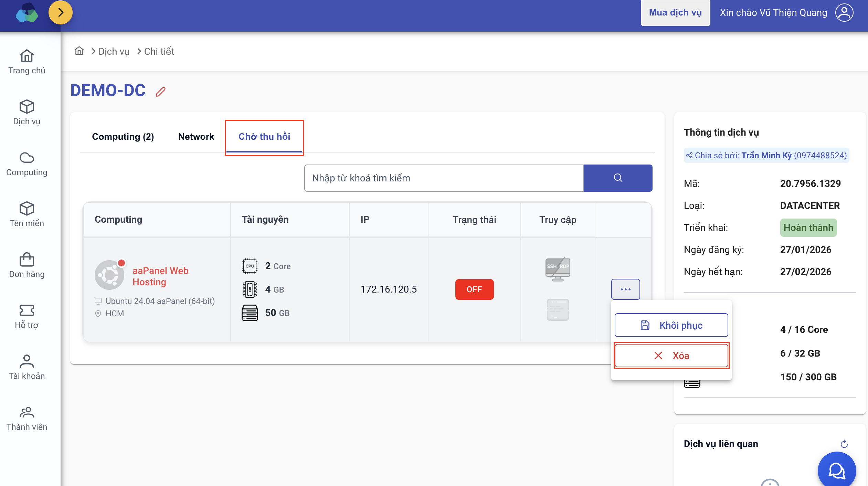This screenshot has height=486, width=868.
Task: Expand the sidebar with yellow arrow button
Action: 61,13
